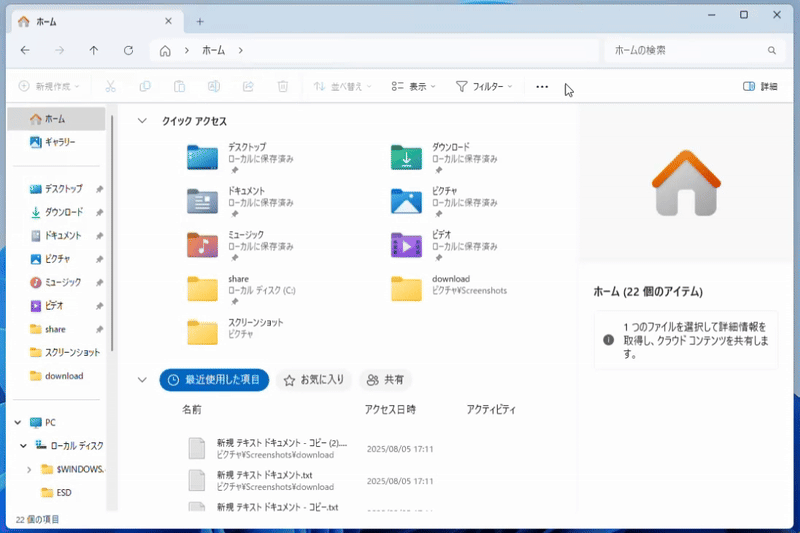
Task: Click the Rename icon in toolbar
Action: [x=214, y=86]
